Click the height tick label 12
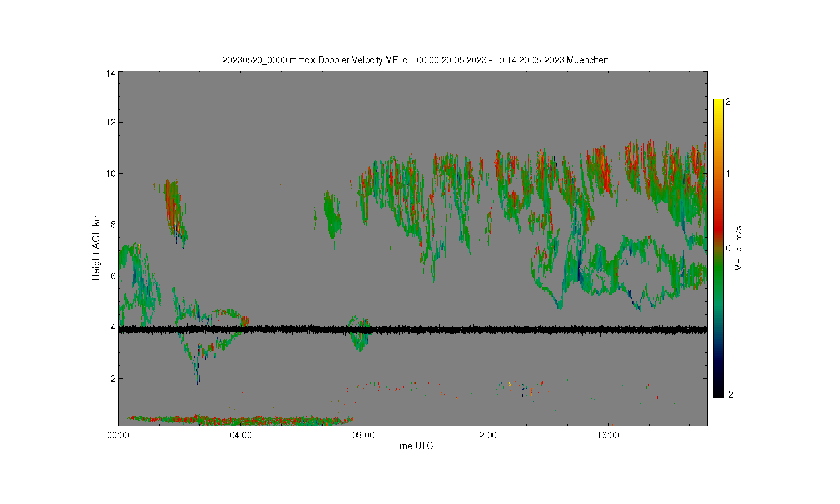This screenshot has width=840, height=504. point(111,122)
